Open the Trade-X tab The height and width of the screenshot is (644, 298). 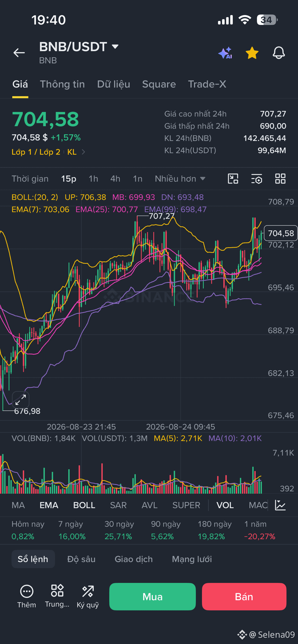[207, 84]
